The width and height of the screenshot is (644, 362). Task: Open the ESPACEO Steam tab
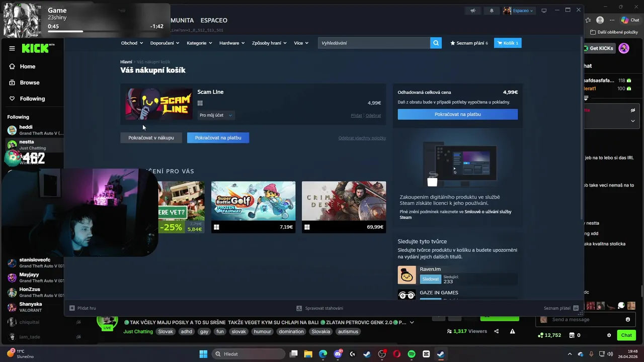tap(214, 20)
